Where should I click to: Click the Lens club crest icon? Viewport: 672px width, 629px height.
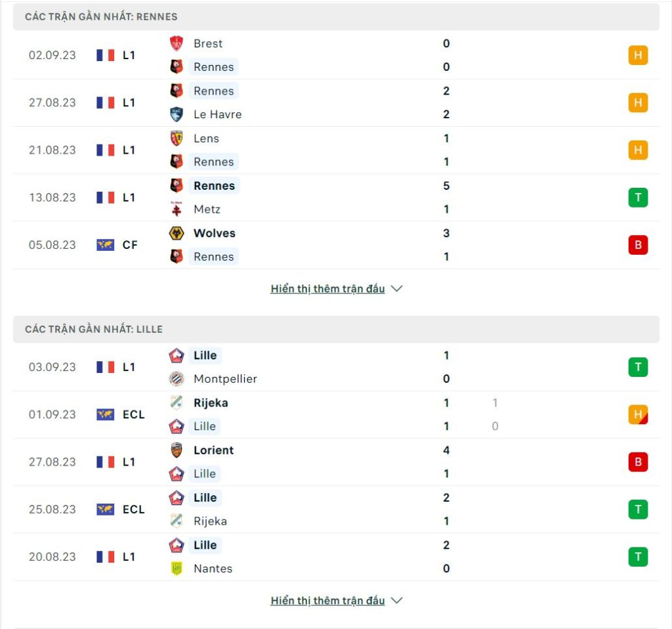[176, 138]
